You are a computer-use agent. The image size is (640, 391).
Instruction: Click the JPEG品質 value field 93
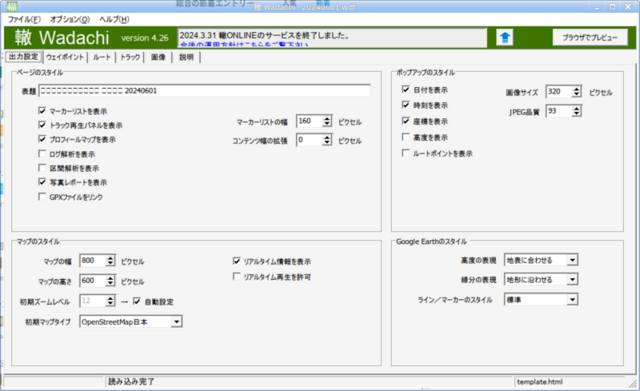559,111
